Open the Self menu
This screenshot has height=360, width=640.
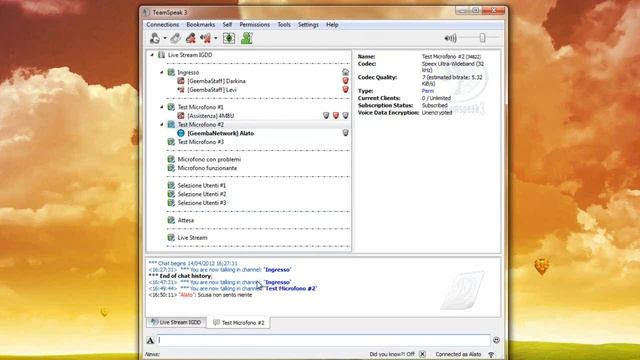click(227, 24)
